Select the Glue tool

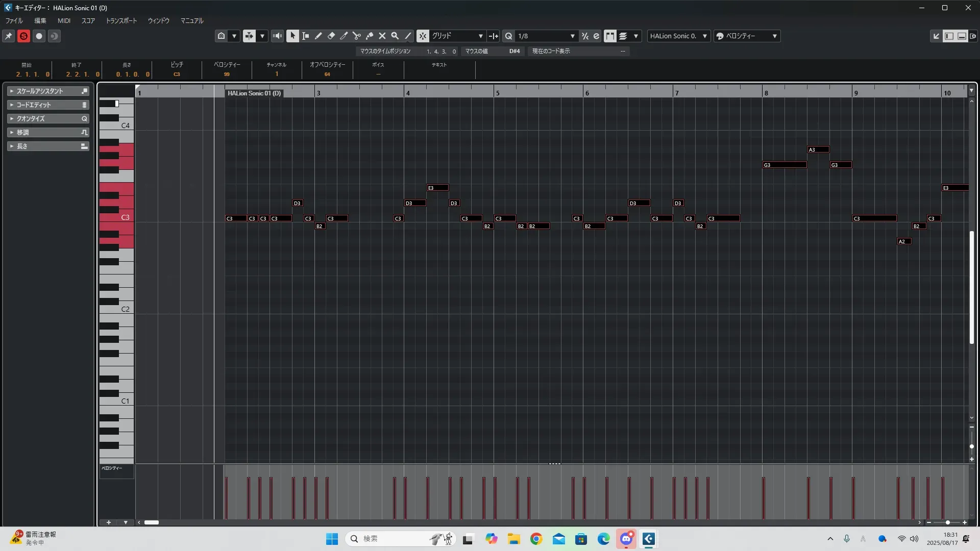click(x=370, y=36)
